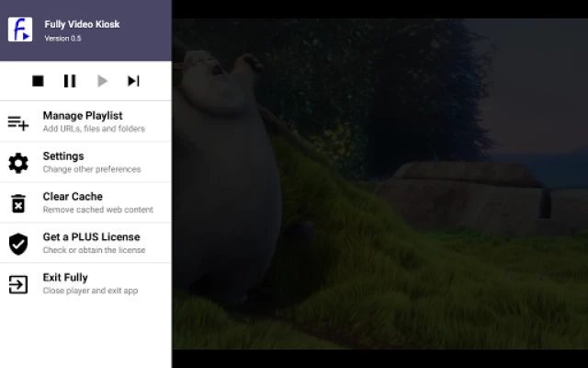Select the Clear Cache text label
This screenshot has height=368, width=588.
73,197
